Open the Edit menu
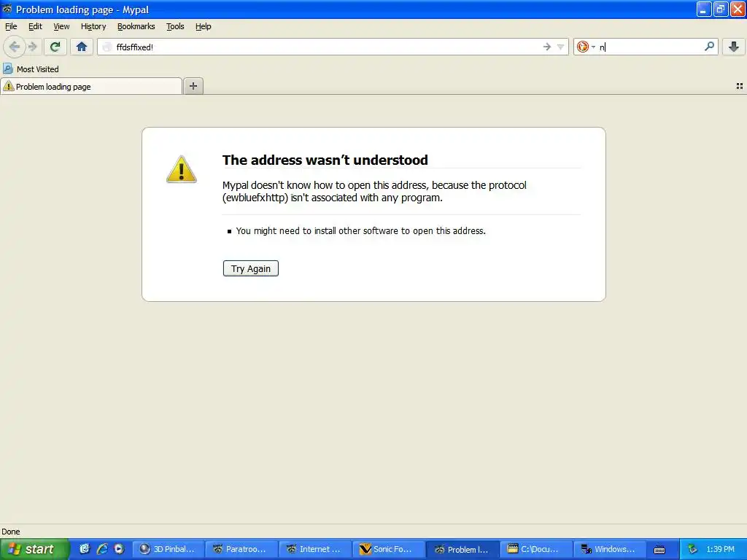The width and height of the screenshot is (747, 560). coord(35,26)
